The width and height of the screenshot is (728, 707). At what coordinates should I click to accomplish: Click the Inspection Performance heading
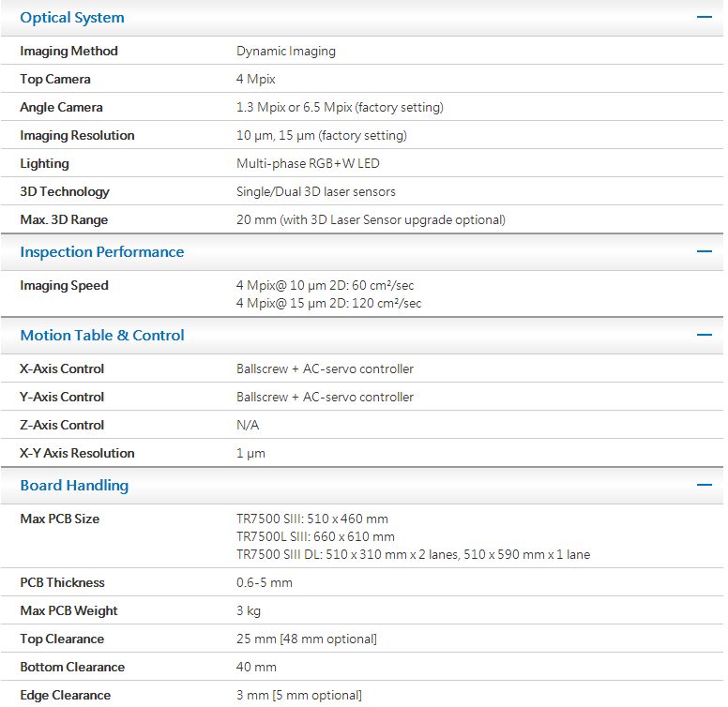(101, 252)
